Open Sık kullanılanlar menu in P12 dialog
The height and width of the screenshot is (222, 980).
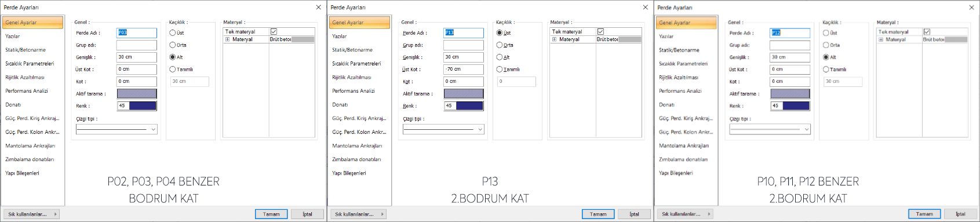tap(686, 214)
